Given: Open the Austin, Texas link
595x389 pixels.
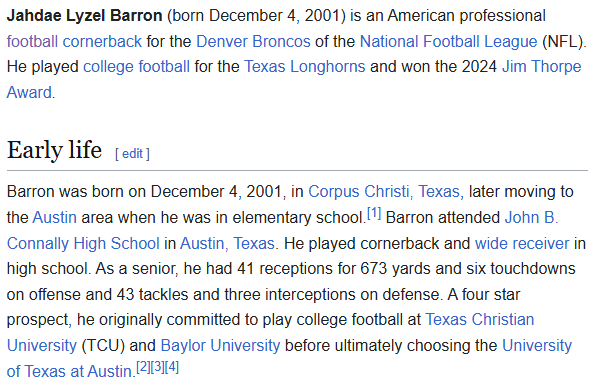Looking at the screenshot, I should (227, 243).
